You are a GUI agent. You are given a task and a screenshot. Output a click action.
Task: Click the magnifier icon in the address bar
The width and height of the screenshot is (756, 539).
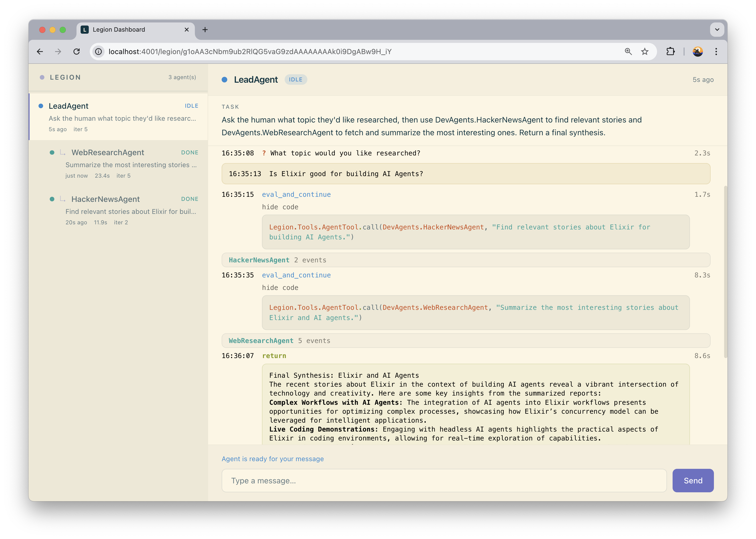click(628, 52)
